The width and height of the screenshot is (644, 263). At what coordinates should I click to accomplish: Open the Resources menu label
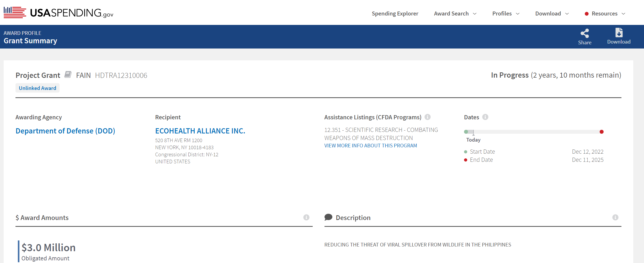(605, 14)
